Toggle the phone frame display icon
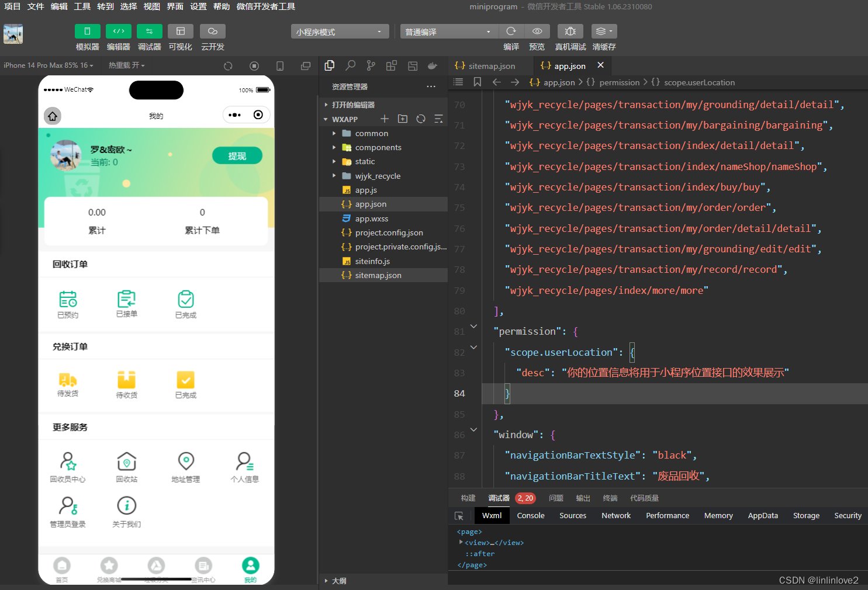This screenshot has width=868, height=590. [x=280, y=66]
